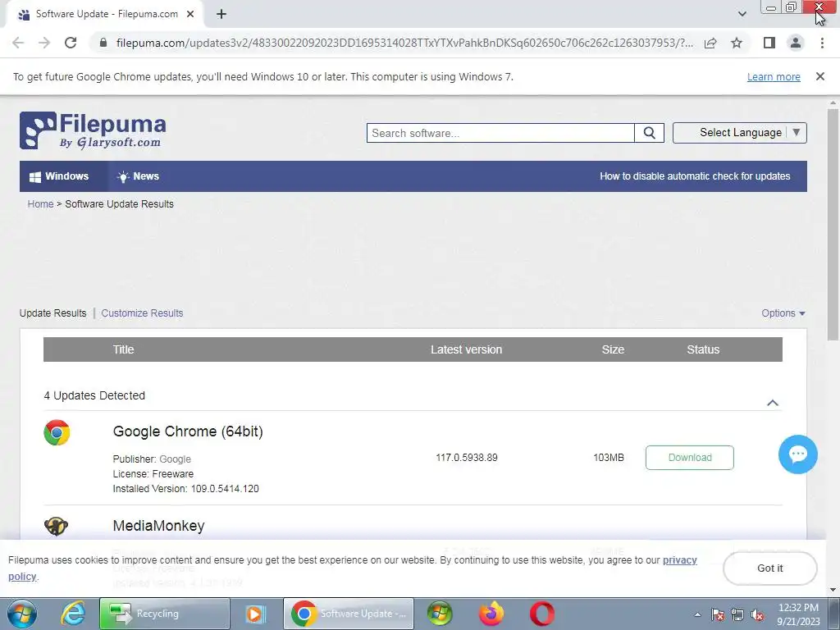The image size is (840, 630).
Task: Open the Chrome side panel
Action: pos(769,43)
